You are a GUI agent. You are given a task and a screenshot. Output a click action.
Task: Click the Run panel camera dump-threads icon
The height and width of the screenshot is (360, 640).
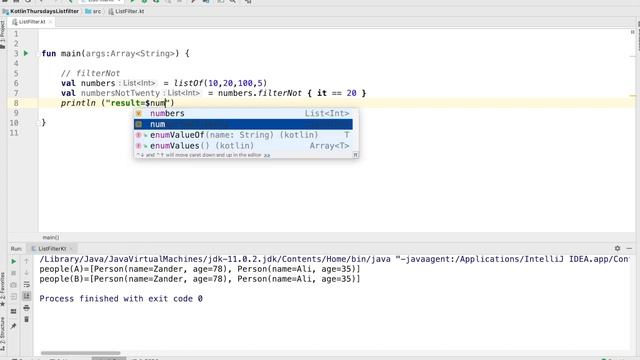pos(13,284)
